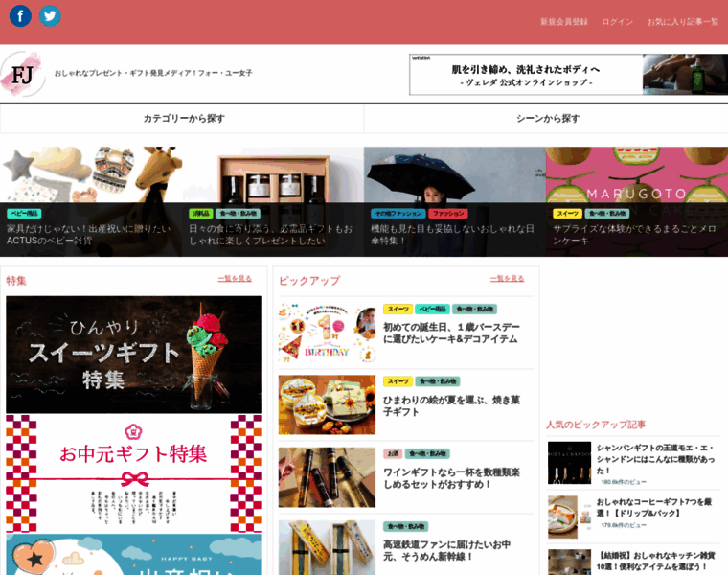The image size is (728, 575).
Task: Open ACTUS baby goods article slide
Action: tap(91, 201)
